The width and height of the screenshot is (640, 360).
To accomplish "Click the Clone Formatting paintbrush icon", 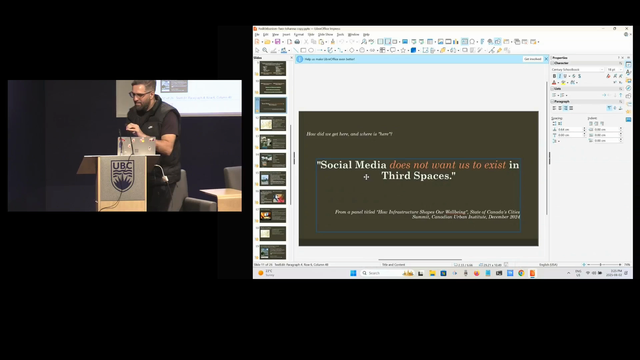I will (333, 42).
